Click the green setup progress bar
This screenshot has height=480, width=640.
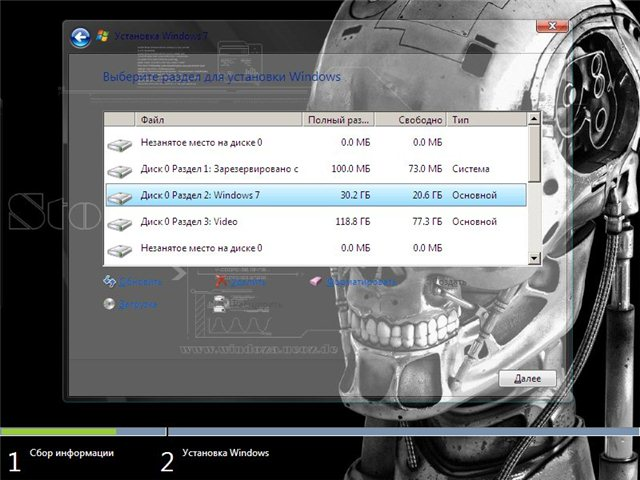(58, 432)
